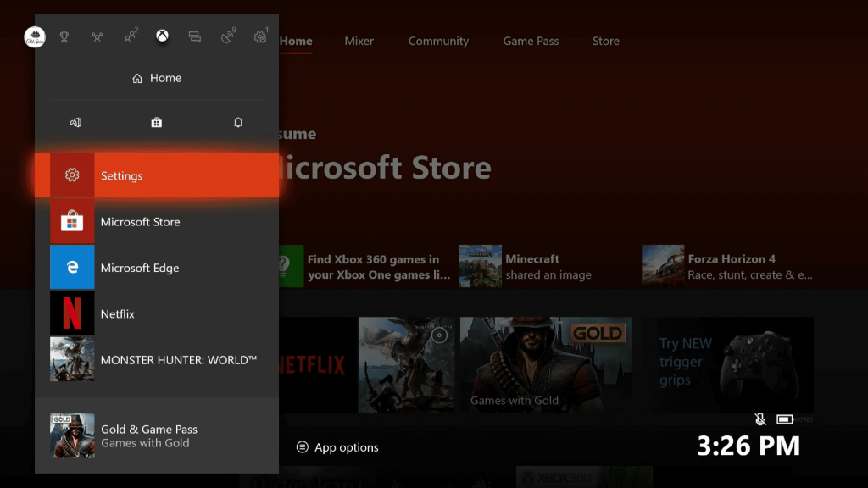
Task: Open the Store bag icon in guide
Action: [x=157, y=122]
